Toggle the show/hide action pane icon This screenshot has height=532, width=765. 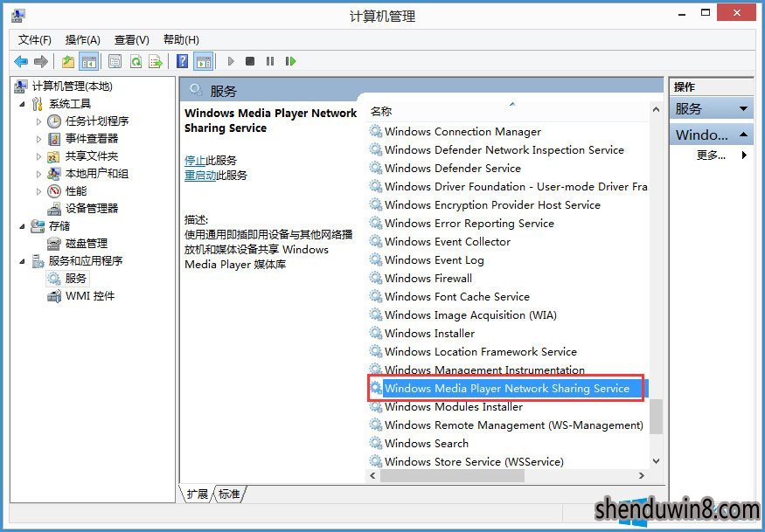pyautogui.click(x=203, y=61)
